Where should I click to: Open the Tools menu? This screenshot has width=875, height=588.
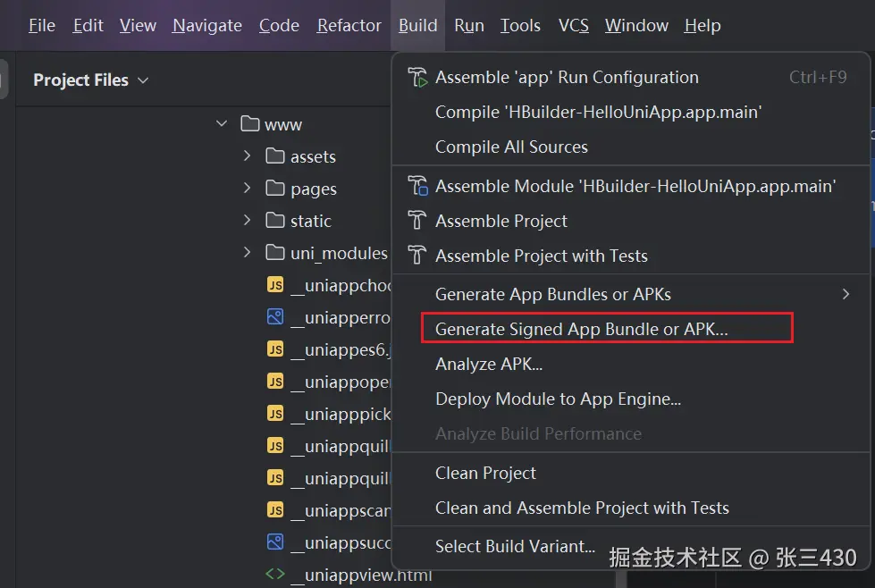[520, 26]
